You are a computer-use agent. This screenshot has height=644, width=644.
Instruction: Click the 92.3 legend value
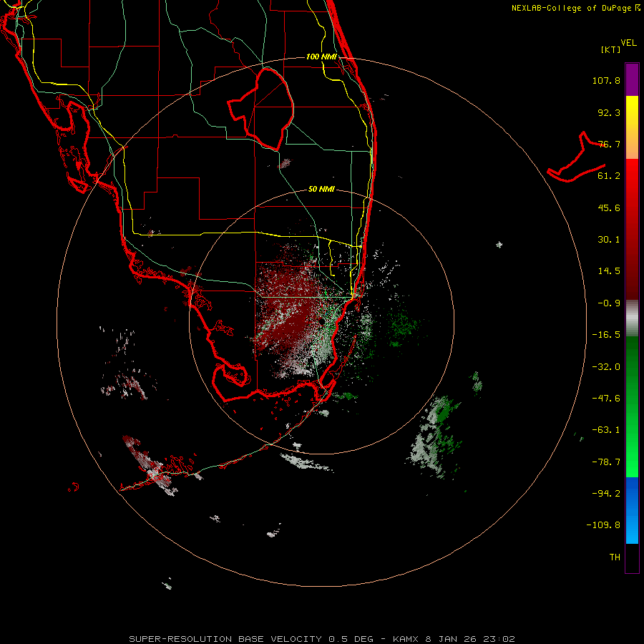(x=609, y=112)
